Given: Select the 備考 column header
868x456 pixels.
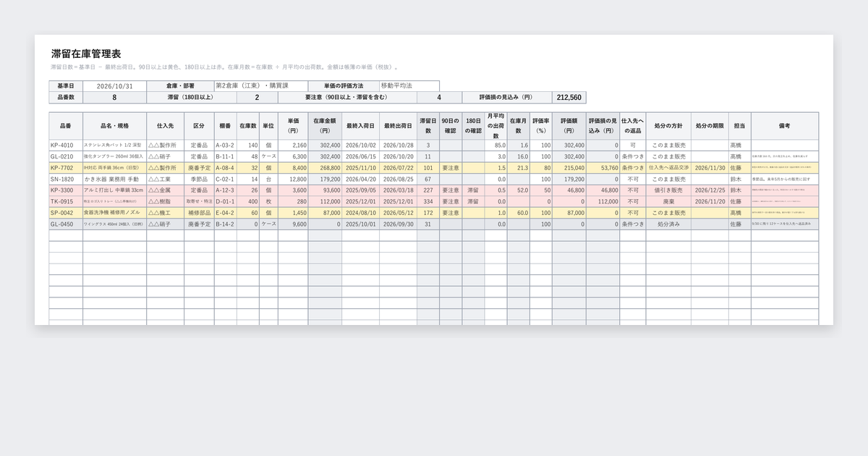Looking at the screenshot, I should click(785, 125).
